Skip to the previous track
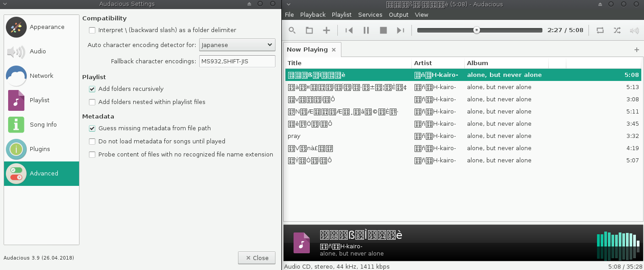Image resolution: width=644 pixels, height=270 pixels. click(x=349, y=30)
